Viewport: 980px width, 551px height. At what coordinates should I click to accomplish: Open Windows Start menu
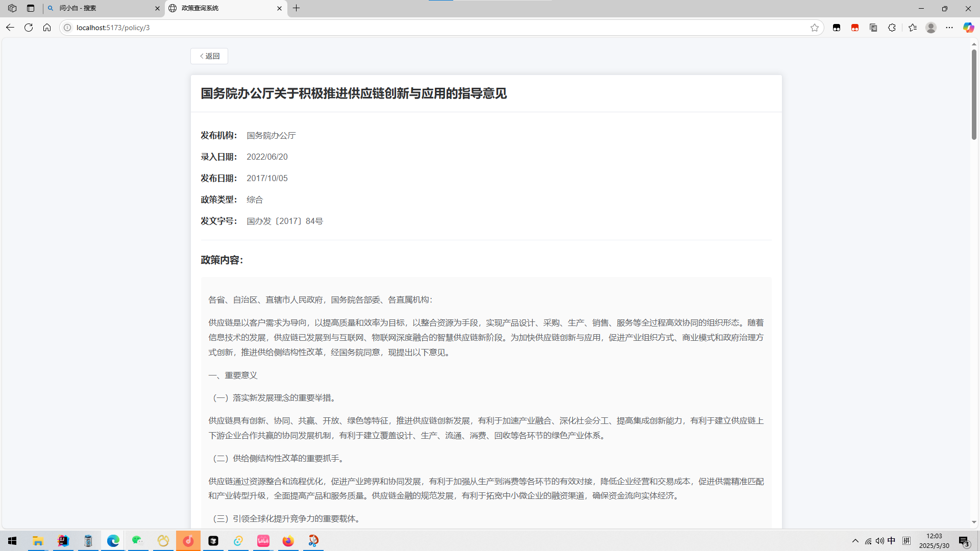click(x=12, y=541)
